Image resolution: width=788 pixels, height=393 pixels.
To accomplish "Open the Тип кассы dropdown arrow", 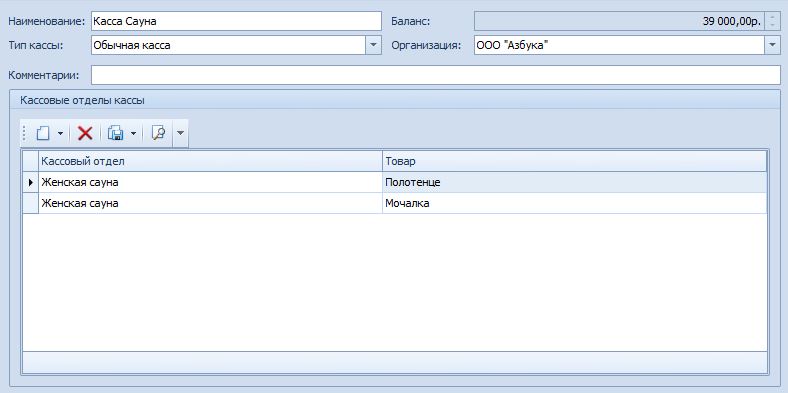I will (x=372, y=45).
